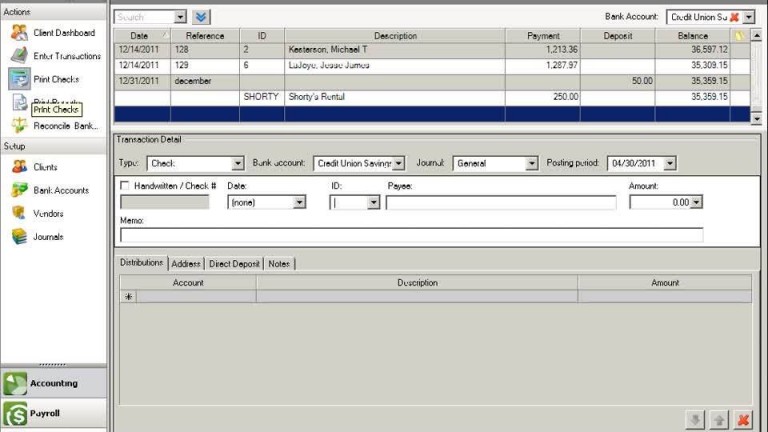Click the red X delete distribution button
The height and width of the screenshot is (432, 768).
click(x=743, y=419)
